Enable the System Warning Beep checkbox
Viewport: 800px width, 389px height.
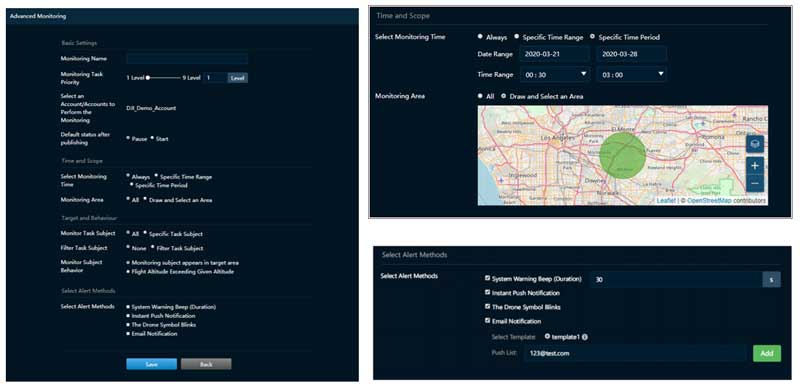(488, 278)
